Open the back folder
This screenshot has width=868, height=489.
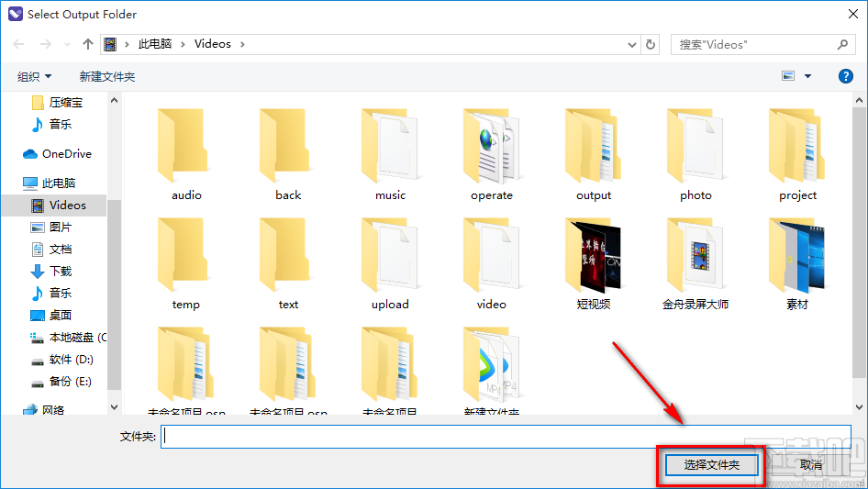[288, 155]
